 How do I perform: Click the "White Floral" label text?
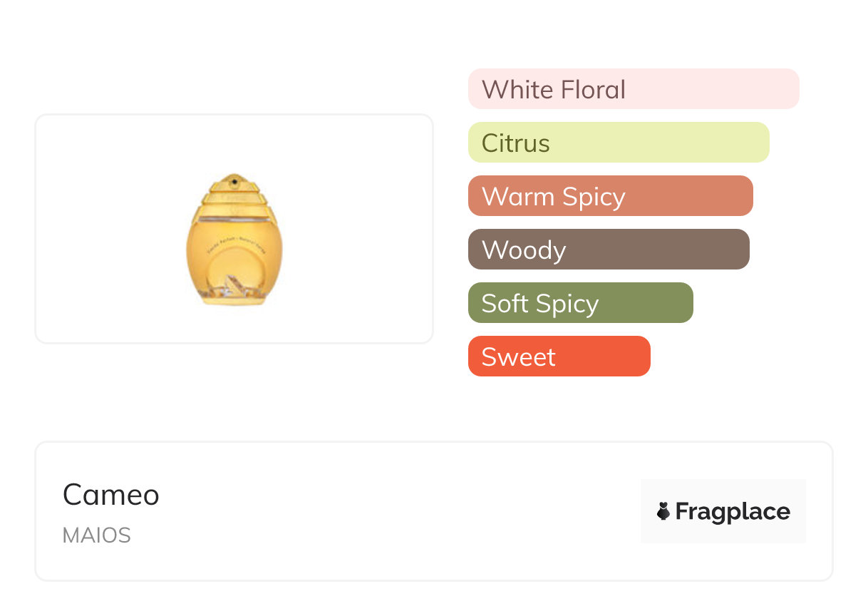[x=554, y=90]
